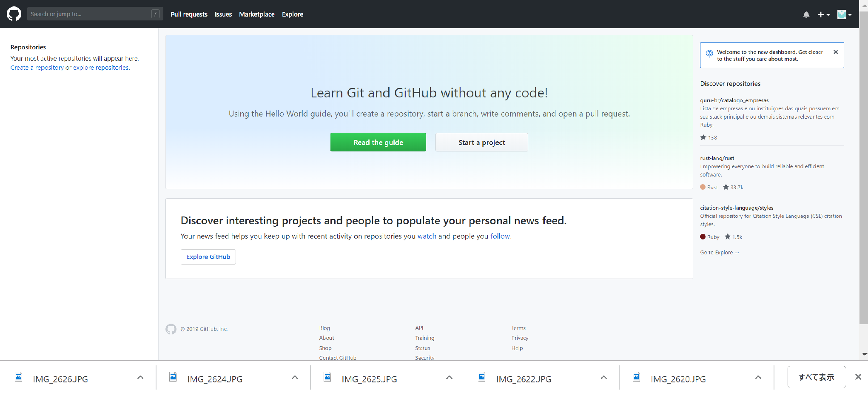Image resolution: width=868 pixels, height=393 pixels.
Task: Click the 33.7k stars count for rust
Action: click(733, 187)
